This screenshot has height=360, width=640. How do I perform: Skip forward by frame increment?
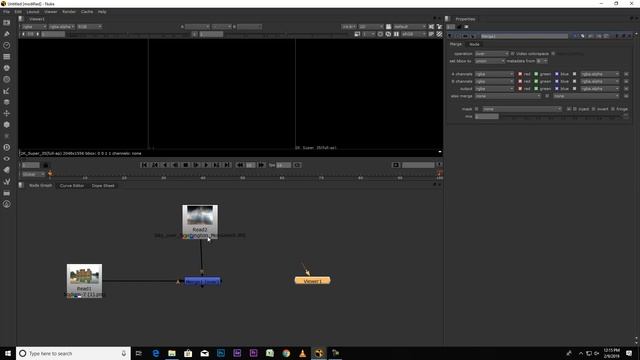[x=262, y=165]
